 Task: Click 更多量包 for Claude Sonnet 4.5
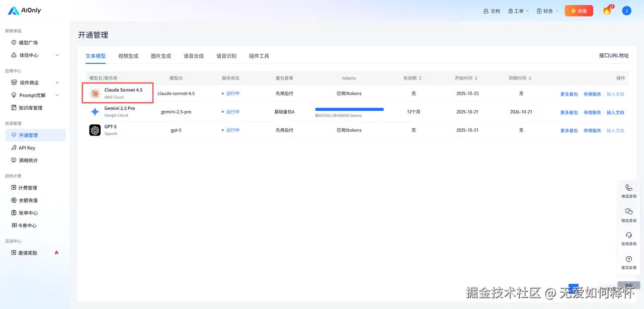[x=569, y=94]
